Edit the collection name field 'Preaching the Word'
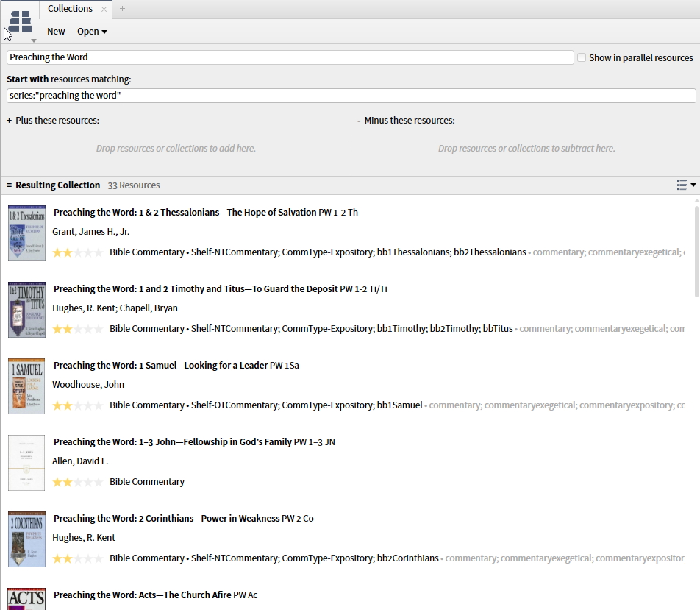 point(290,57)
